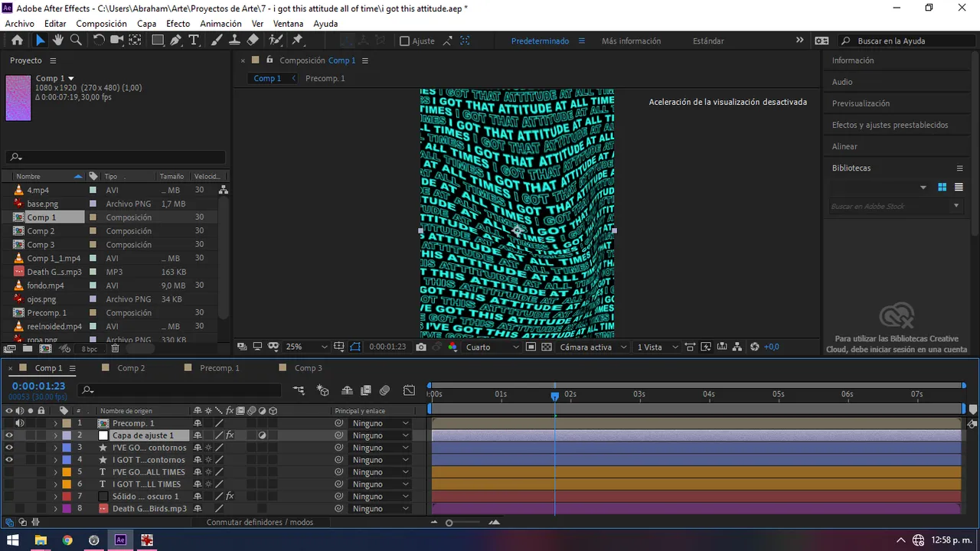Switch to Más información workspace
The height and width of the screenshot is (551, 980).
pyautogui.click(x=631, y=41)
